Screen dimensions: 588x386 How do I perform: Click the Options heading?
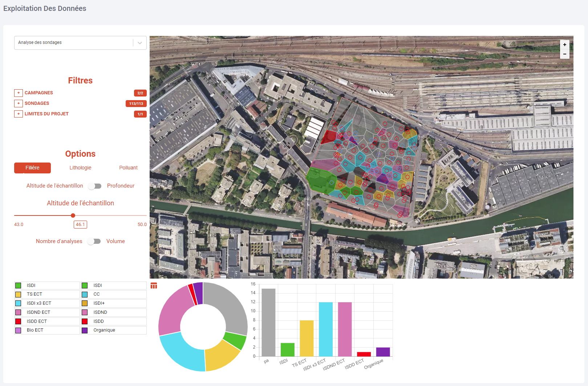pyautogui.click(x=80, y=154)
